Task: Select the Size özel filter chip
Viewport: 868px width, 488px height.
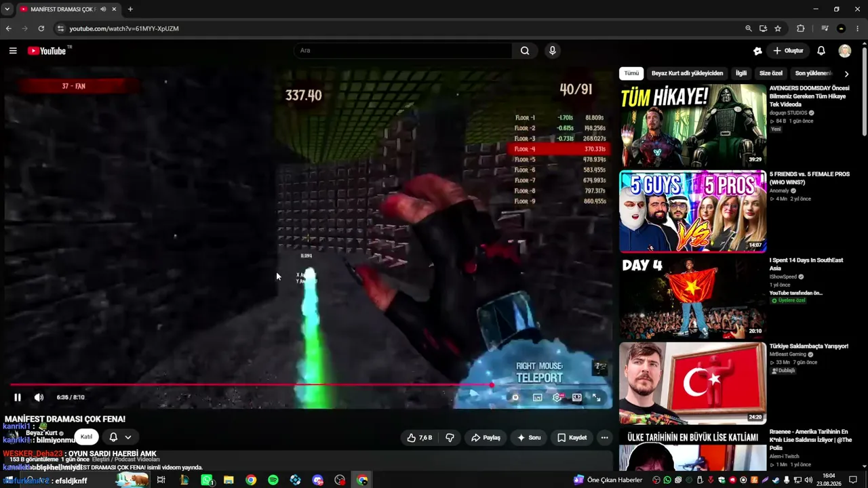Action: 771,73
